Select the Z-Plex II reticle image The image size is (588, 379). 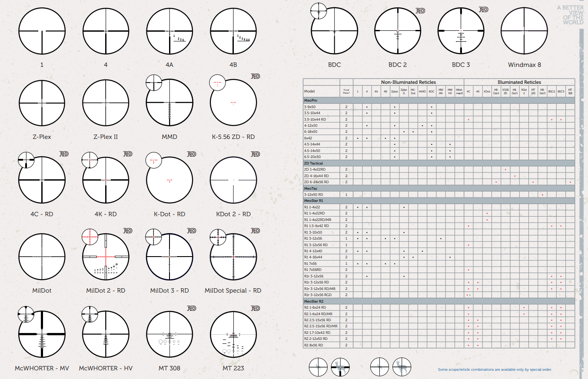pyautogui.click(x=106, y=103)
